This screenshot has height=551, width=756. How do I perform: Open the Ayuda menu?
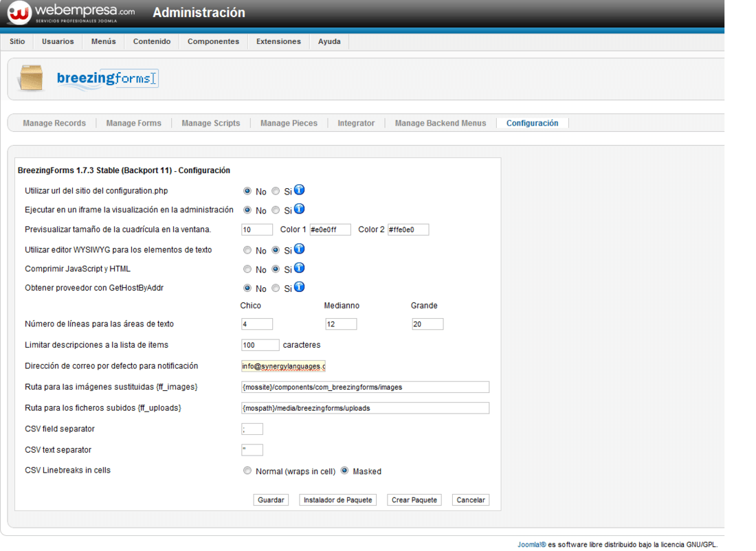click(x=329, y=41)
